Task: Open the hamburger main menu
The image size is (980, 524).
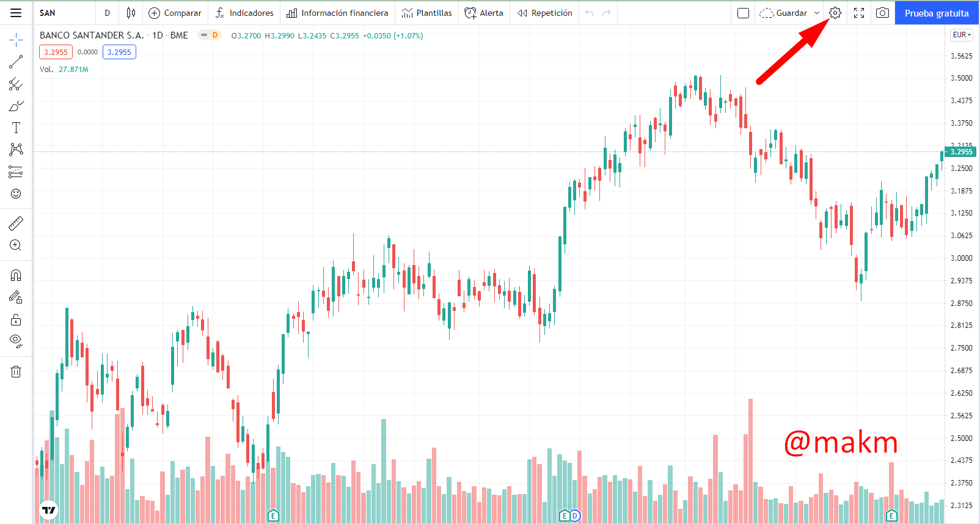Action: coord(16,13)
